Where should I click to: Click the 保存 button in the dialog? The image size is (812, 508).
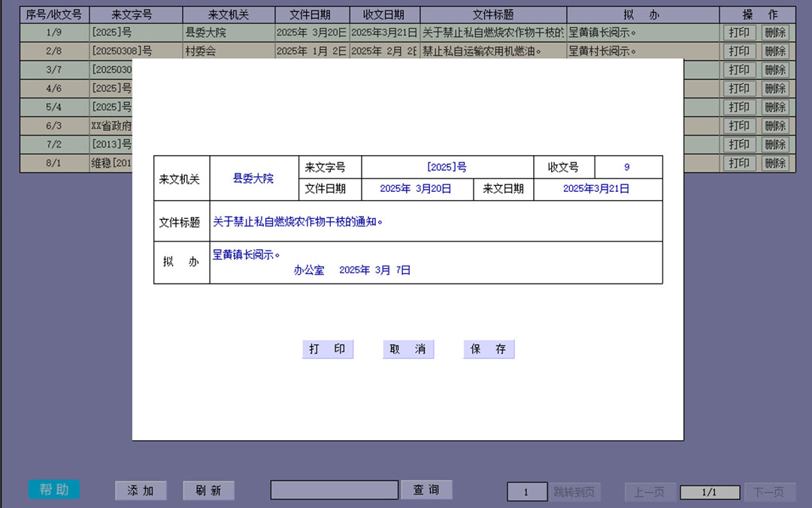pos(489,349)
